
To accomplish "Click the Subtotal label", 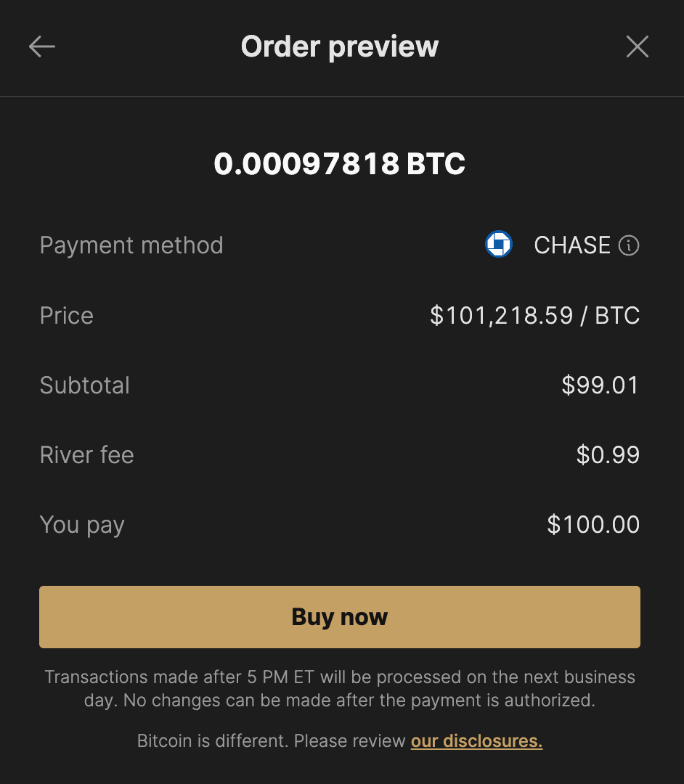I will tap(85, 385).
